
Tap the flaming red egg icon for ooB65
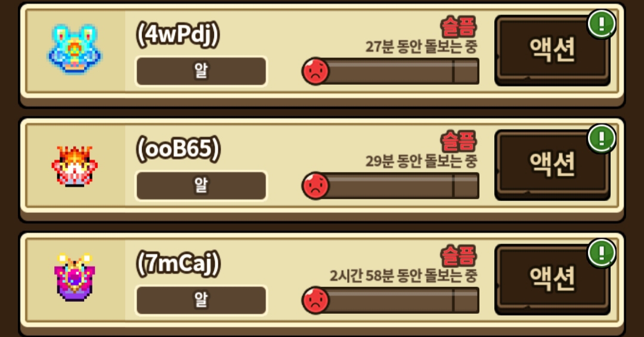click(x=75, y=166)
